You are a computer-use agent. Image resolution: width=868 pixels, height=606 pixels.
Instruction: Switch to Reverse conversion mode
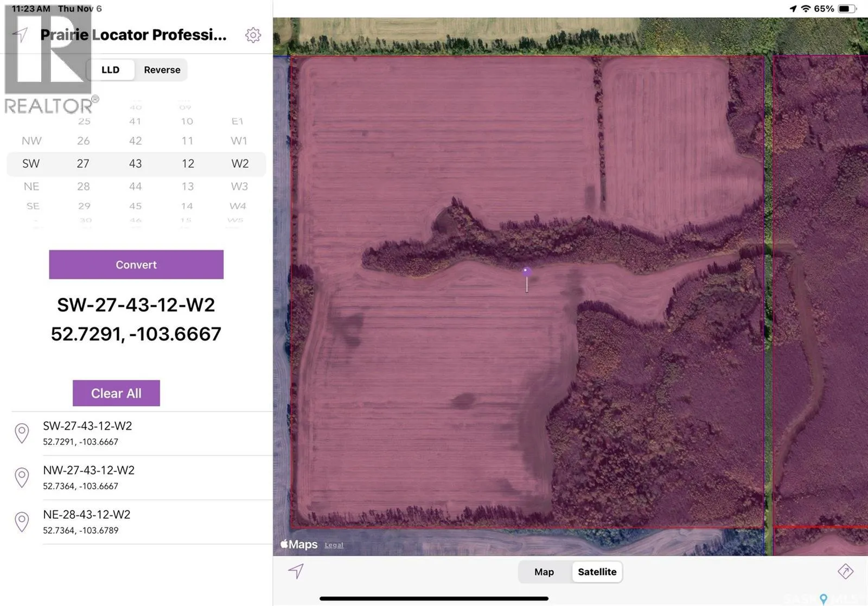coord(161,69)
